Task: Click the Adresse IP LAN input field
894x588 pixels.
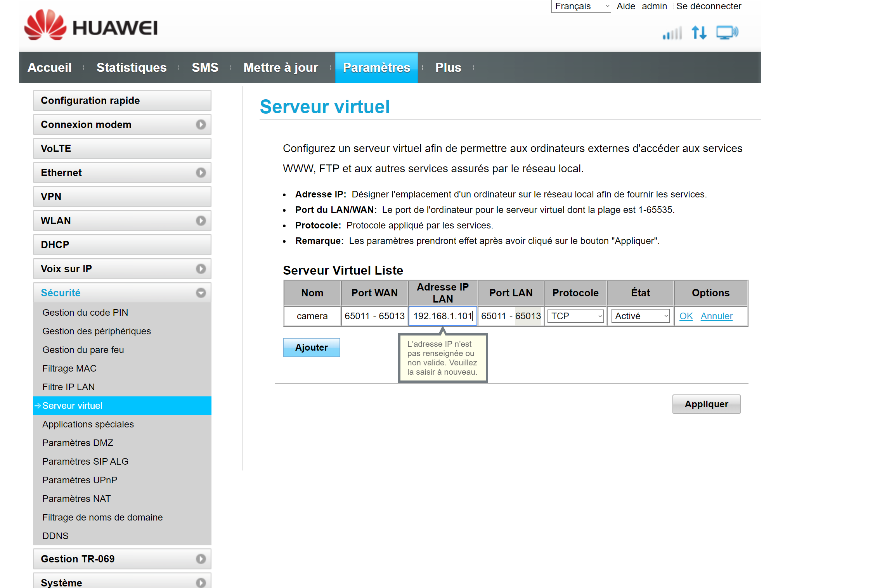Action: tap(442, 316)
